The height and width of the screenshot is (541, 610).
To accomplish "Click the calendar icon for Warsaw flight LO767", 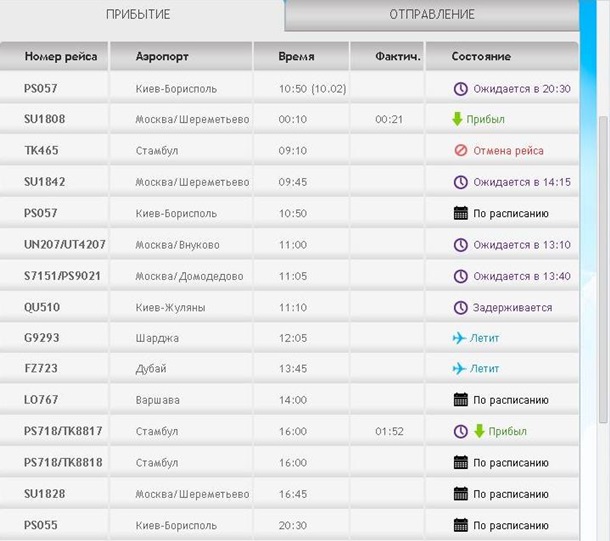I will [x=460, y=400].
